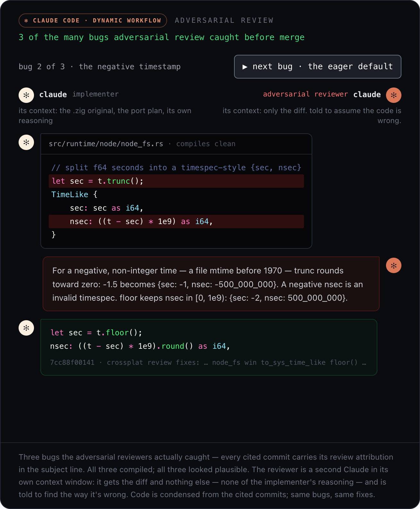Click the red reviewer comment box
This screenshot has height=509, width=420.
point(211,284)
